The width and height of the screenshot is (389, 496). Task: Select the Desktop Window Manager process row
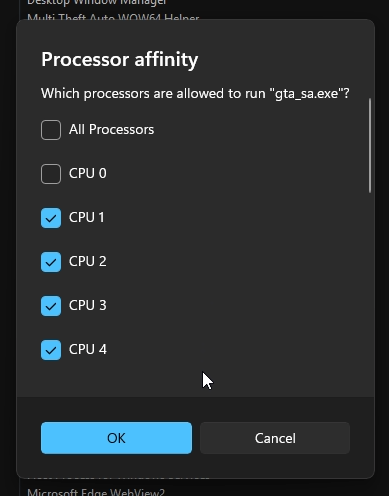96,3
